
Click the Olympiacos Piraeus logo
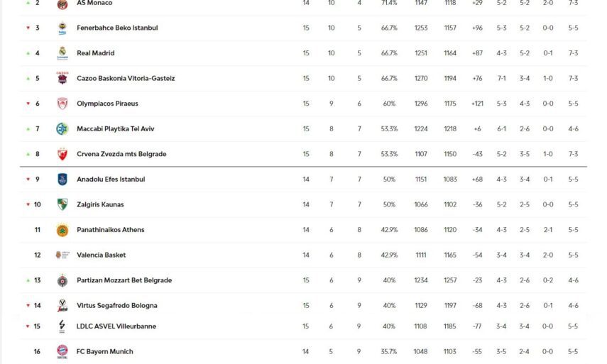click(62, 104)
